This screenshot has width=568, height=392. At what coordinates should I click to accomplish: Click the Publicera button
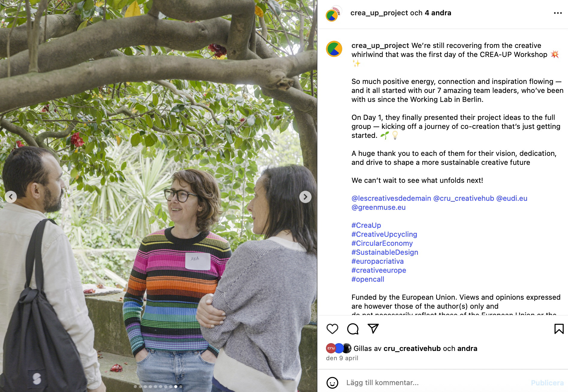[547, 383]
